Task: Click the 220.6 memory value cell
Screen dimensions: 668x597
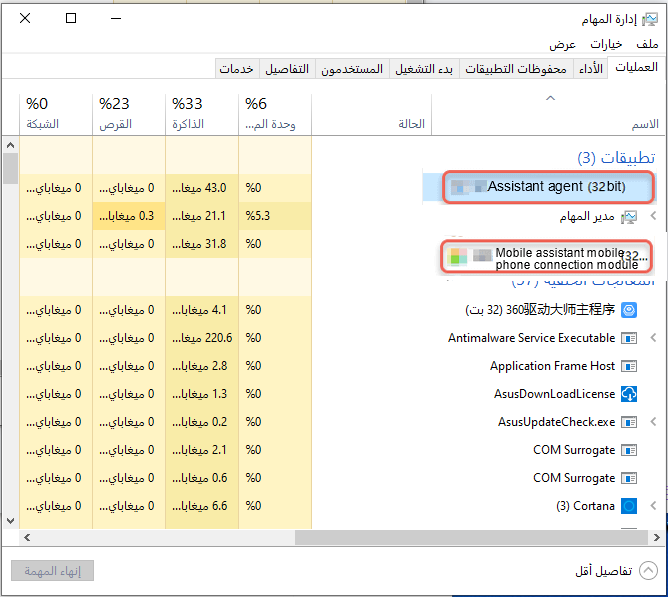Action: coord(202,338)
